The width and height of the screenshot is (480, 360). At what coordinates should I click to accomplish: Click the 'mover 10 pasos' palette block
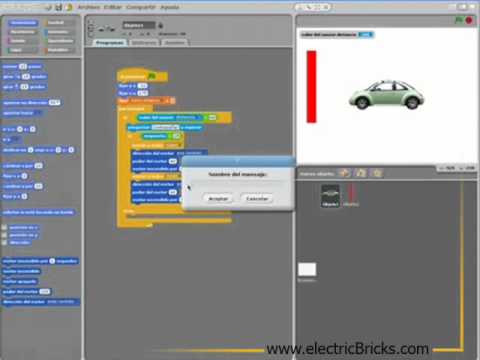22,66
